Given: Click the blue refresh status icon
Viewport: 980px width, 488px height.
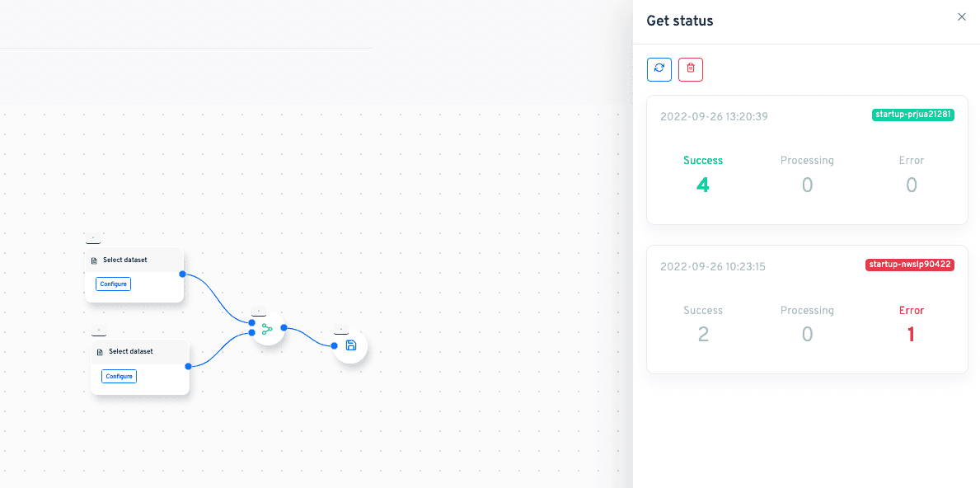Looking at the screenshot, I should tap(659, 69).
